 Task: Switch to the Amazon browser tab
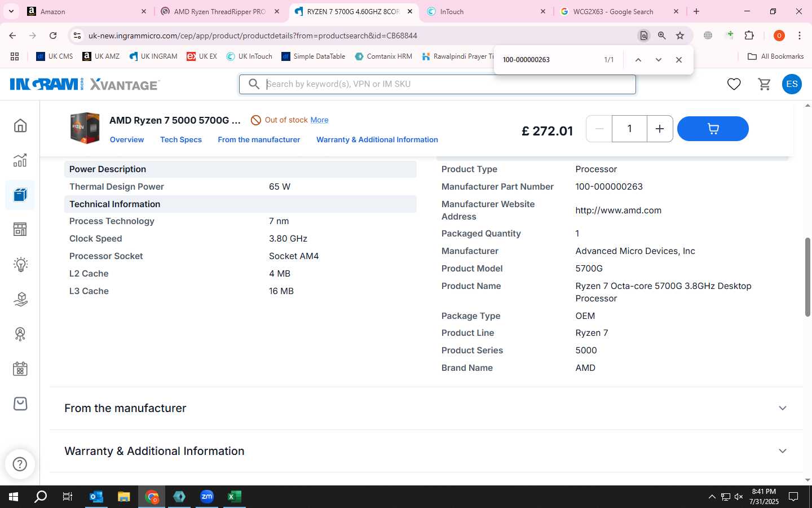[x=87, y=11]
